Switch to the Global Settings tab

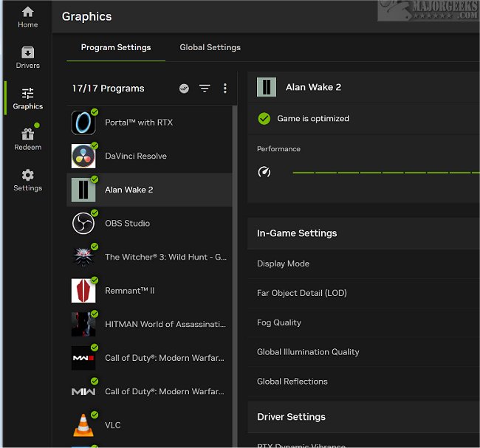[210, 47]
